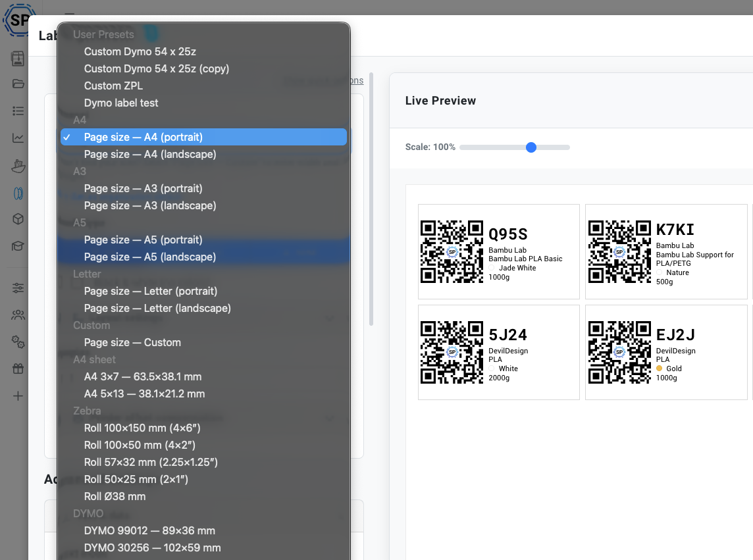Screen dimensions: 753x560
Task: Open the users sidebar icon
Action: pos(18,315)
